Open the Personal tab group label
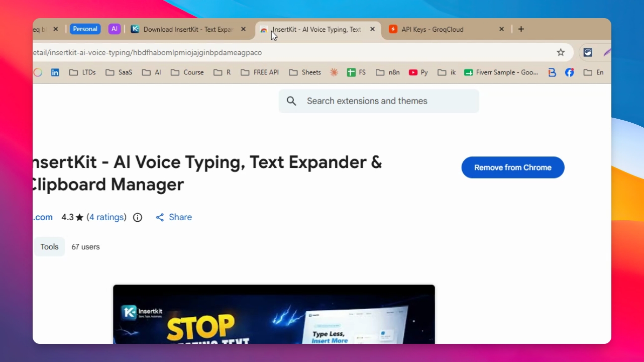This screenshot has height=362, width=644. coord(85,29)
